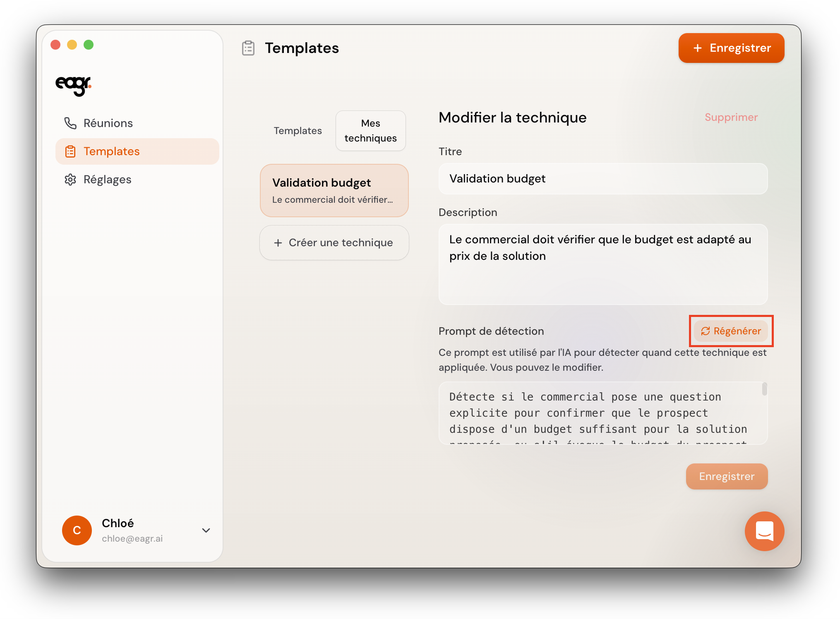Switch to the Templates tab

point(298,131)
